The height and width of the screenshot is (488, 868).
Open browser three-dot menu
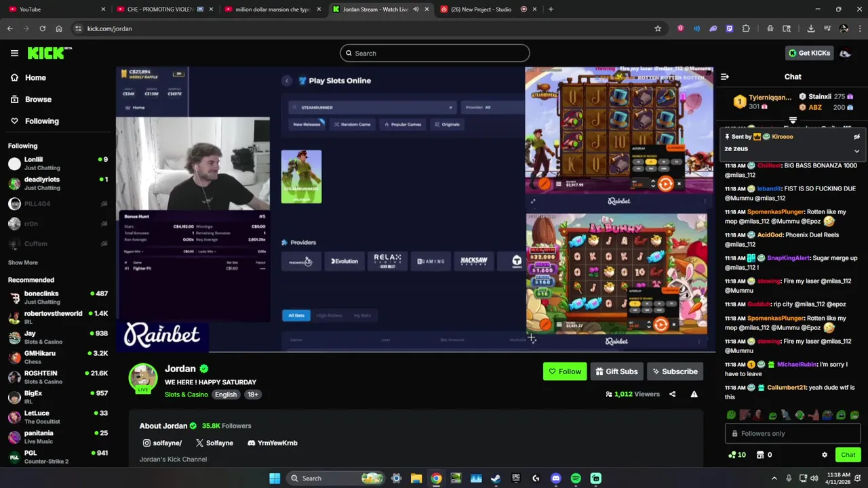pos(860,28)
